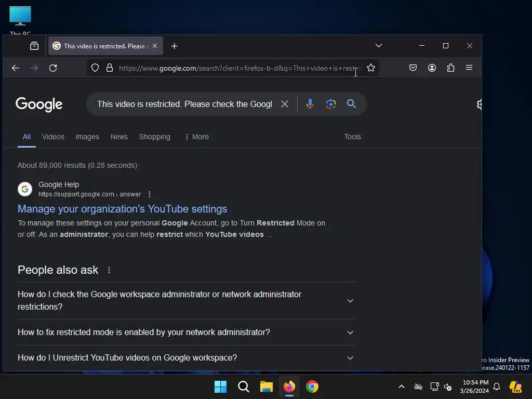Open Firefox View recent browsing icon

click(34, 46)
